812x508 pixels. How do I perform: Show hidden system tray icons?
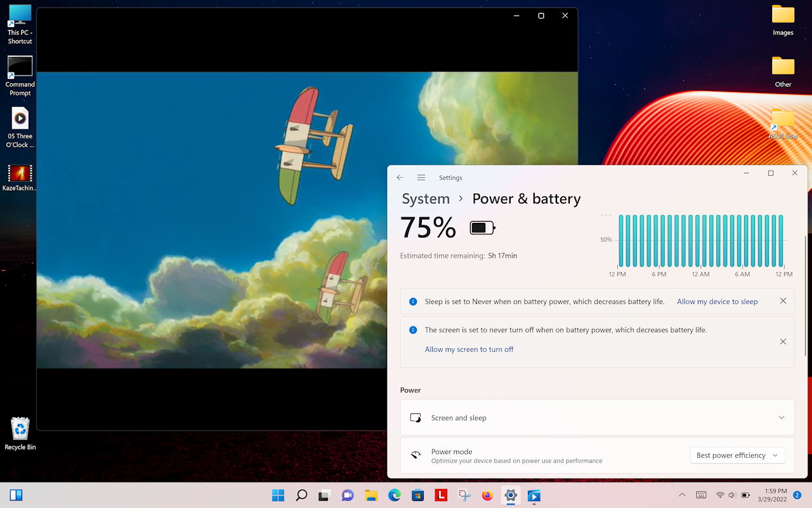(x=682, y=495)
